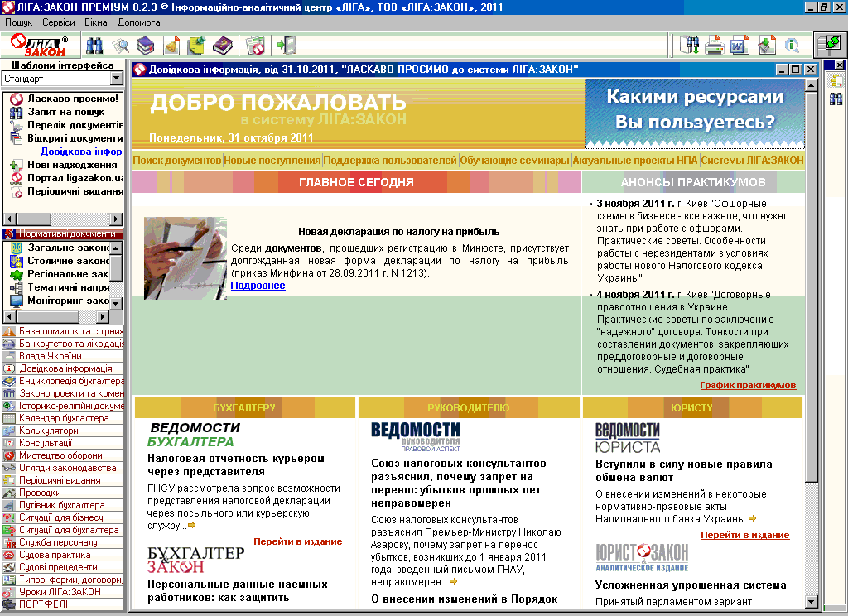Click Перейти в издание under Ведомости юриста
The image size is (848, 616).
click(x=745, y=535)
